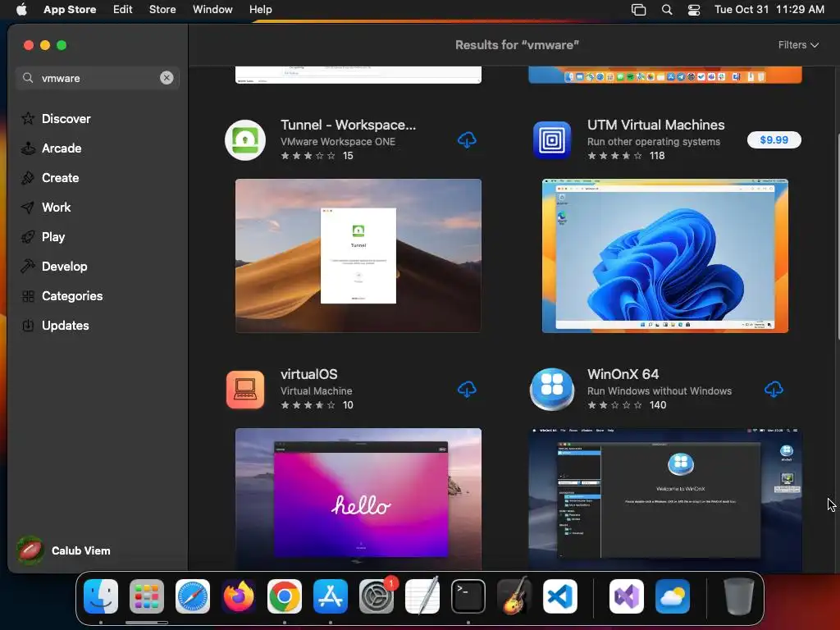The height and width of the screenshot is (630, 840).
Task: Launch Google Chrome from the Dock
Action: coord(285,596)
